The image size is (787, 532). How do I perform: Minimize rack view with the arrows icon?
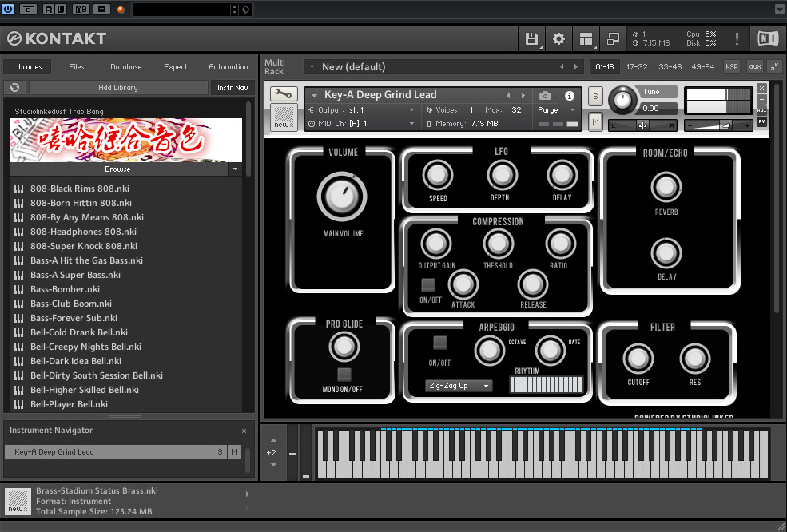coord(774,67)
